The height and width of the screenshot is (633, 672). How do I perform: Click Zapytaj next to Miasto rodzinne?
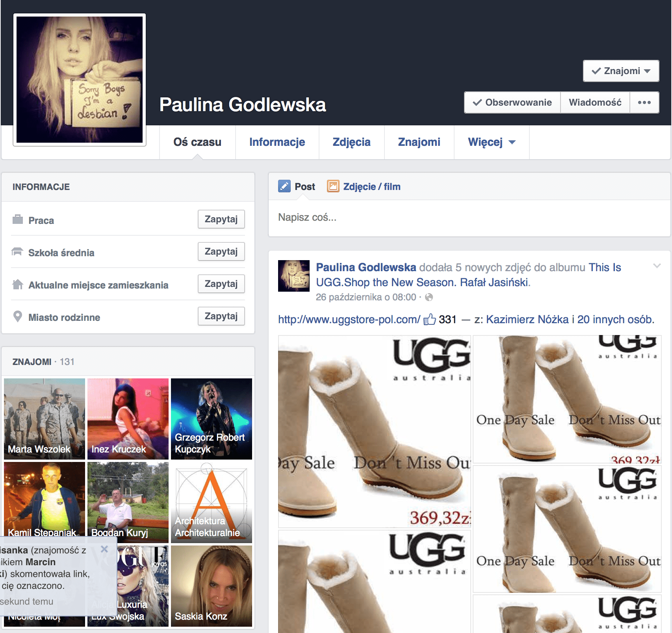221,316
